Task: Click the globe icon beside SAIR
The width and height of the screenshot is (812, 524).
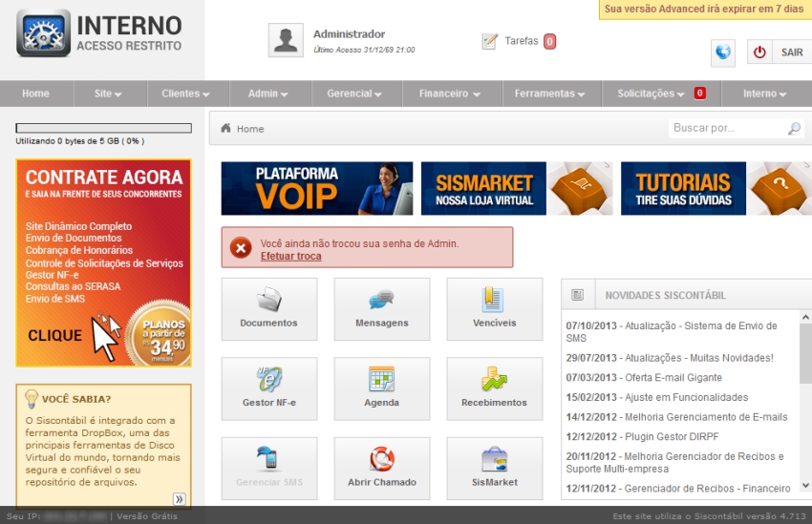Action: [x=723, y=52]
